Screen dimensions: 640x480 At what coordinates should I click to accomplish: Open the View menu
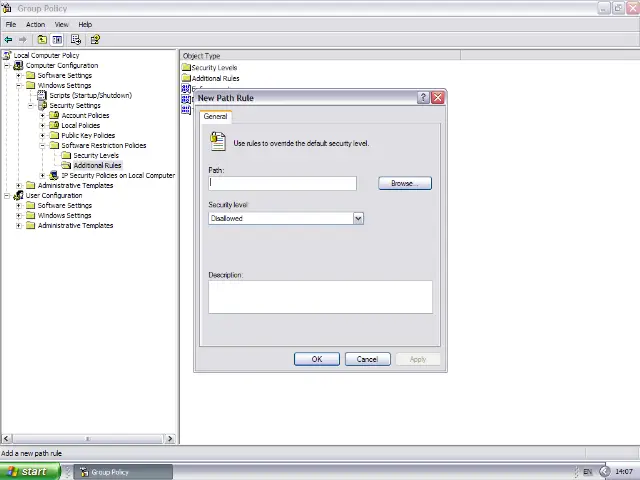62,24
